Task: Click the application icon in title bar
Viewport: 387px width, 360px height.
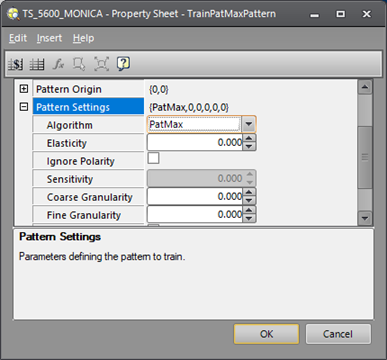Action: click(13, 14)
